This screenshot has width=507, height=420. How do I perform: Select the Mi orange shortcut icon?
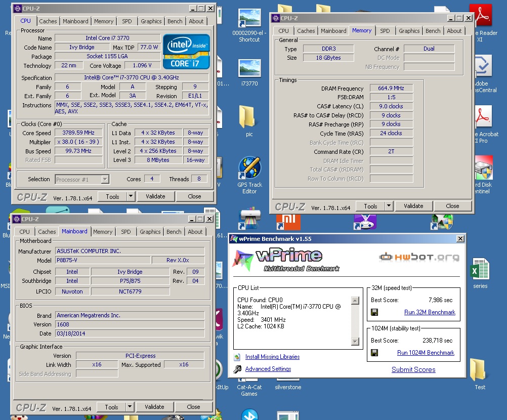[288, 221]
